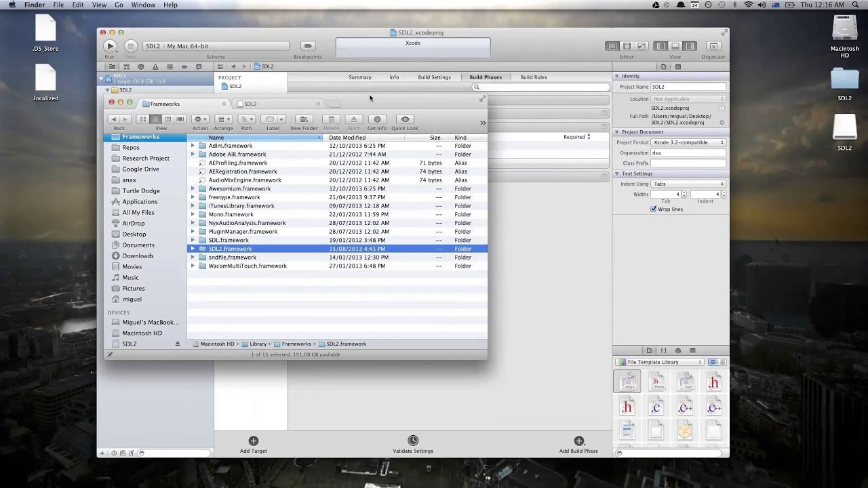This screenshot has height=488, width=868.
Task: Toggle the Navigator pane visibility
Action: (x=661, y=46)
